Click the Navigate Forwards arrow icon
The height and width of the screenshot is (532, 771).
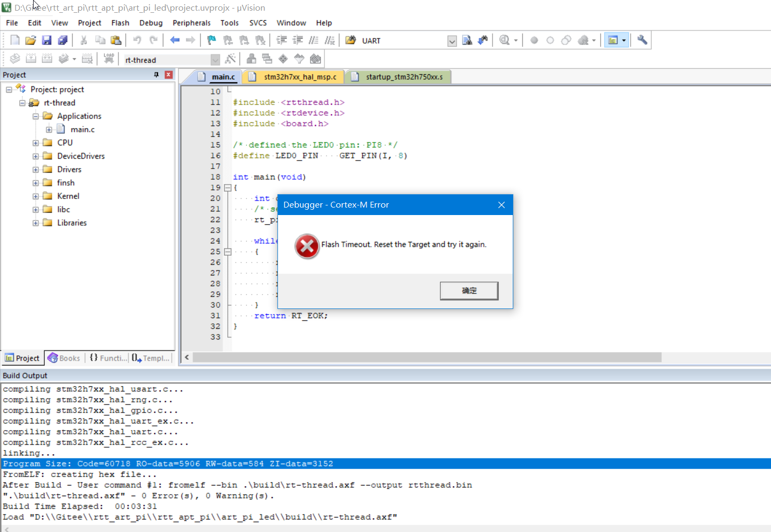point(190,40)
